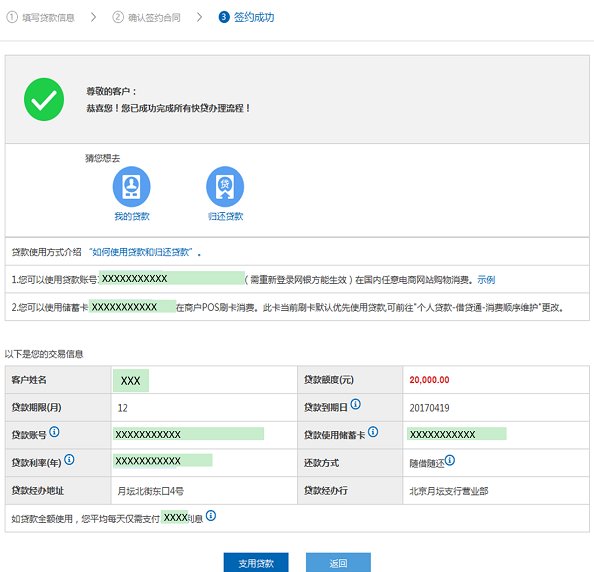Viewport: 594px width, 572px height.
Task: Click branch 北京月坛支行营业部
Action: point(449,491)
